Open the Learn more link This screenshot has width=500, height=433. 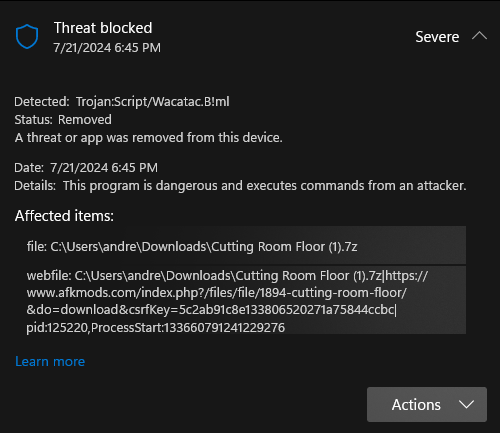pyautogui.click(x=50, y=362)
